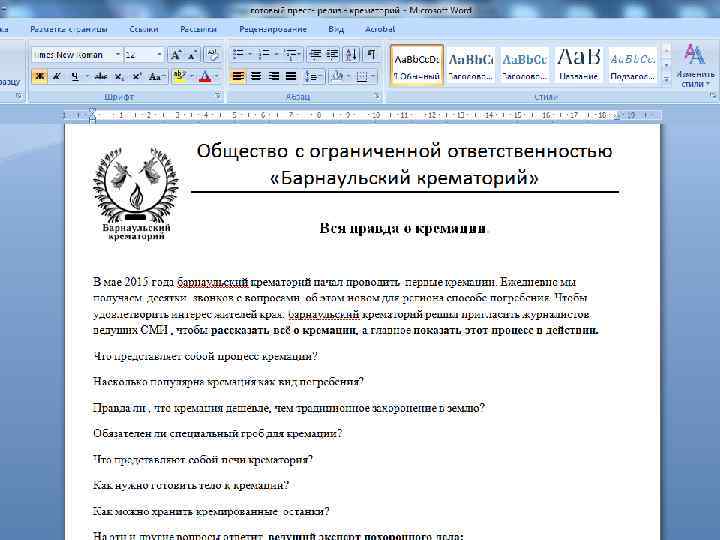Click line 'Обязателен ли специальный гроб для кремации?'
720x540 pixels.
218,433
